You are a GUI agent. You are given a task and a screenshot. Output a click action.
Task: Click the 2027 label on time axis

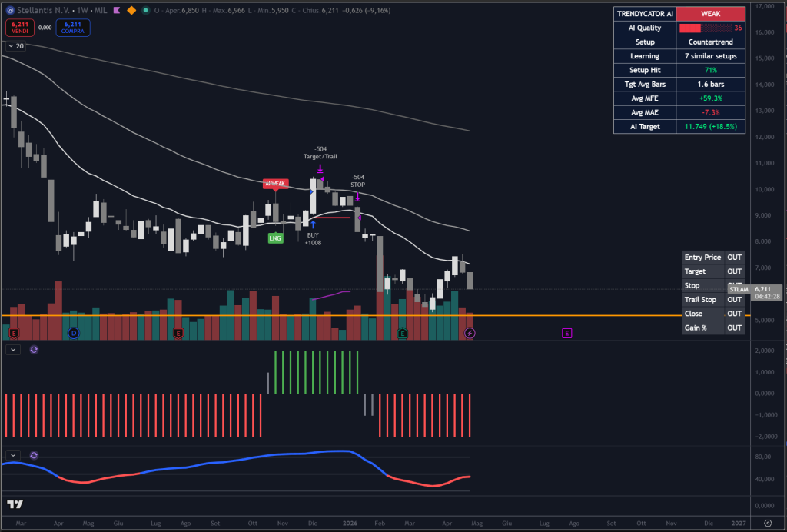[x=739, y=523]
